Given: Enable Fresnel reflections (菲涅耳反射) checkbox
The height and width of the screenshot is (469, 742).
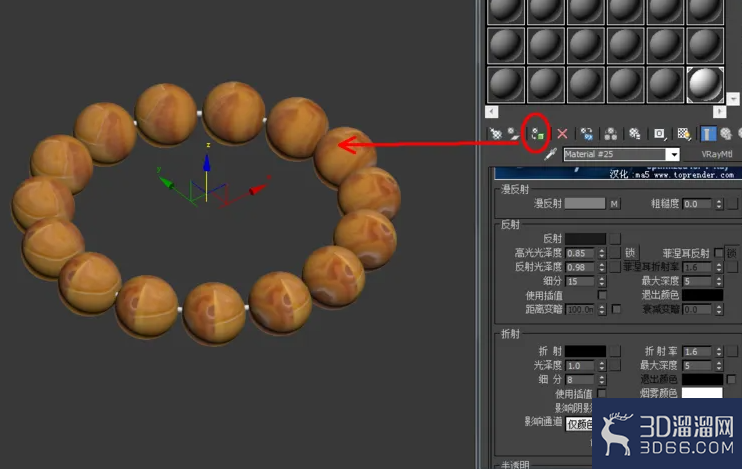Looking at the screenshot, I should (x=718, y=253).
